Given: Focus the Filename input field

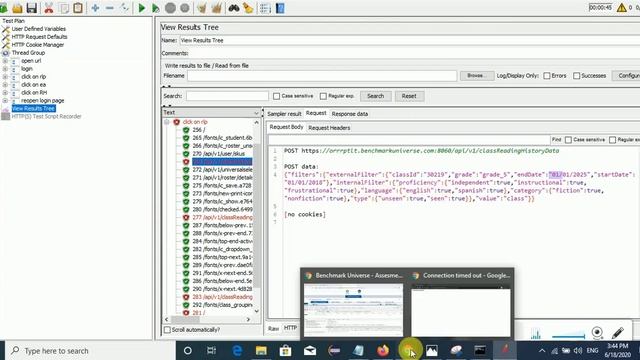Looking at the screenshot, I should [322, 76].
